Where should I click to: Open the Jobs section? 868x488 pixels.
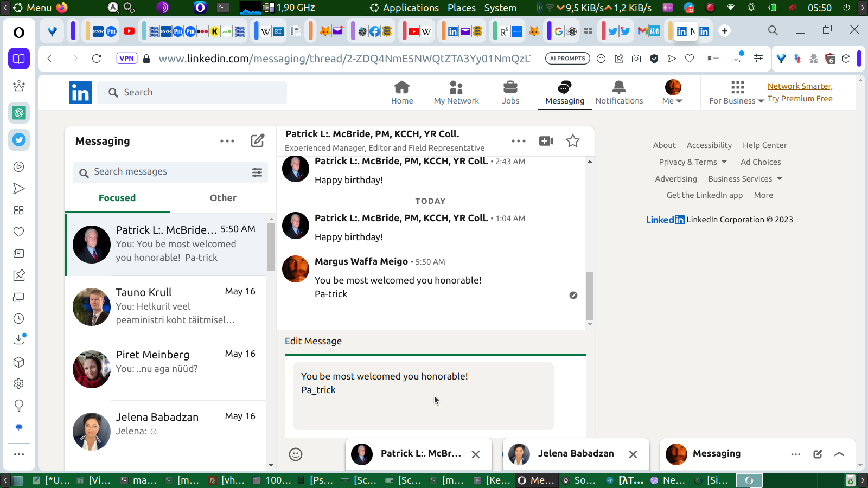510,92
